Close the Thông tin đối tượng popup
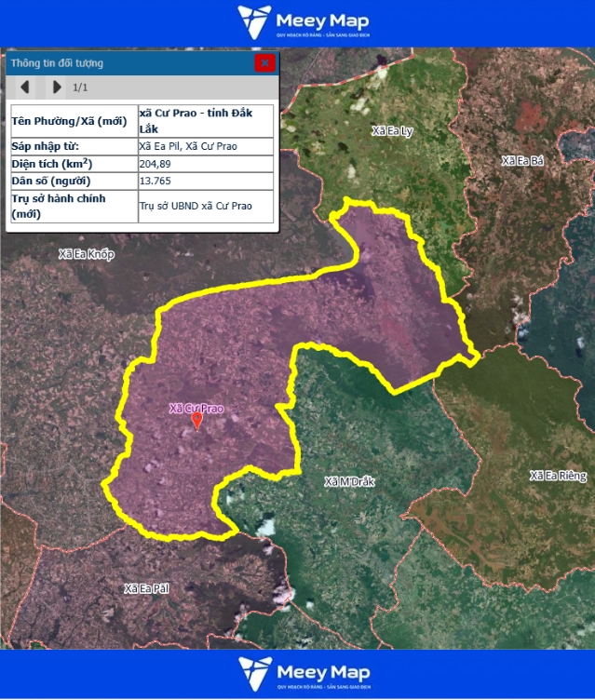 pyautogui.click(x=264, y=63)
